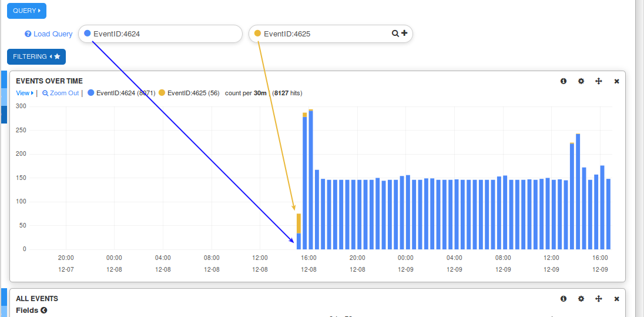Click help icon beside Load Query
Image resolution: width=644 pixels, height=317 pixels.
[28, 34]
